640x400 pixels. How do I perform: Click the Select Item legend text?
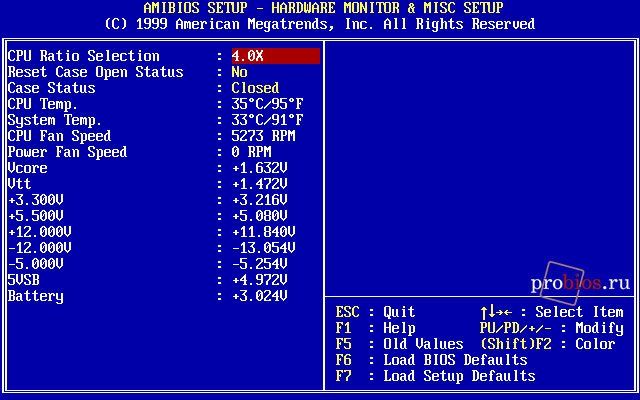click(x=579, y=312)
